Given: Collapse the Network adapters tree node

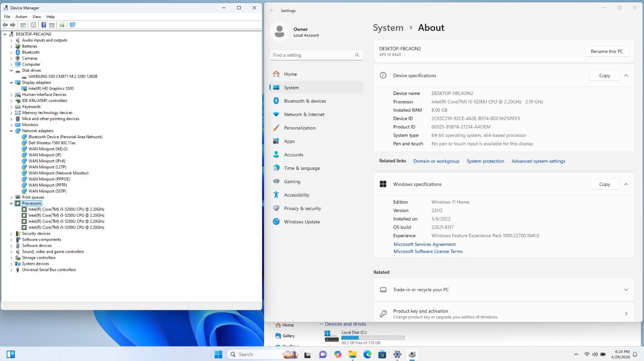Looking at the screenshot, I should [11, 131].
